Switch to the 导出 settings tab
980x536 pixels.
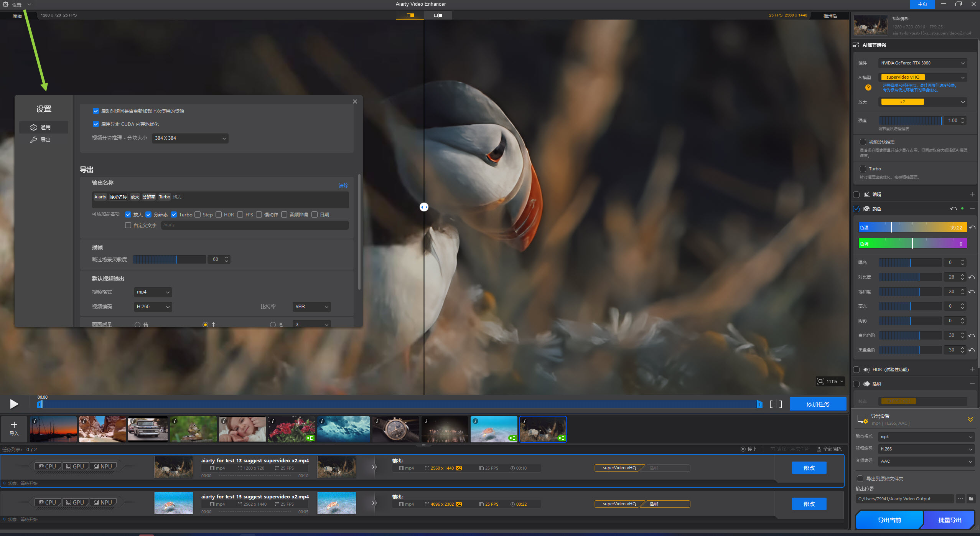[x=44, y=140]
